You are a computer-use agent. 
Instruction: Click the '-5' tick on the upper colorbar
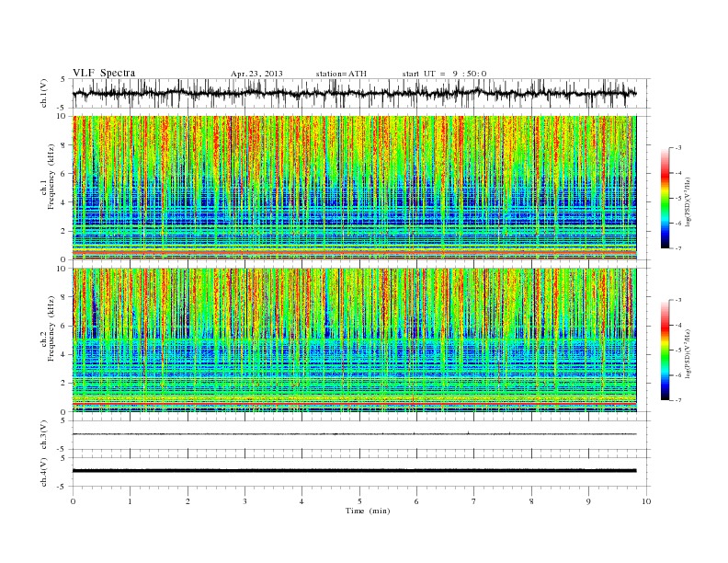tap(678, 199)
